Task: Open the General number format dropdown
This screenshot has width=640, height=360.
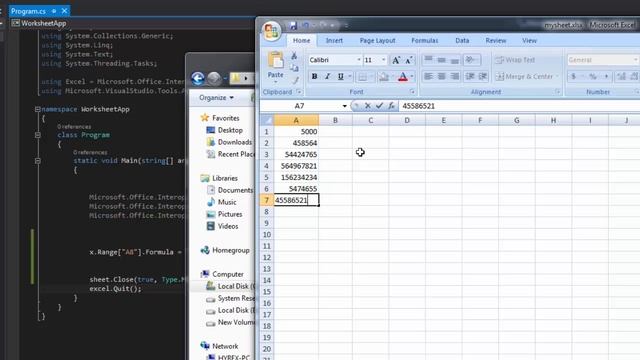Action: tap(635, 60)
